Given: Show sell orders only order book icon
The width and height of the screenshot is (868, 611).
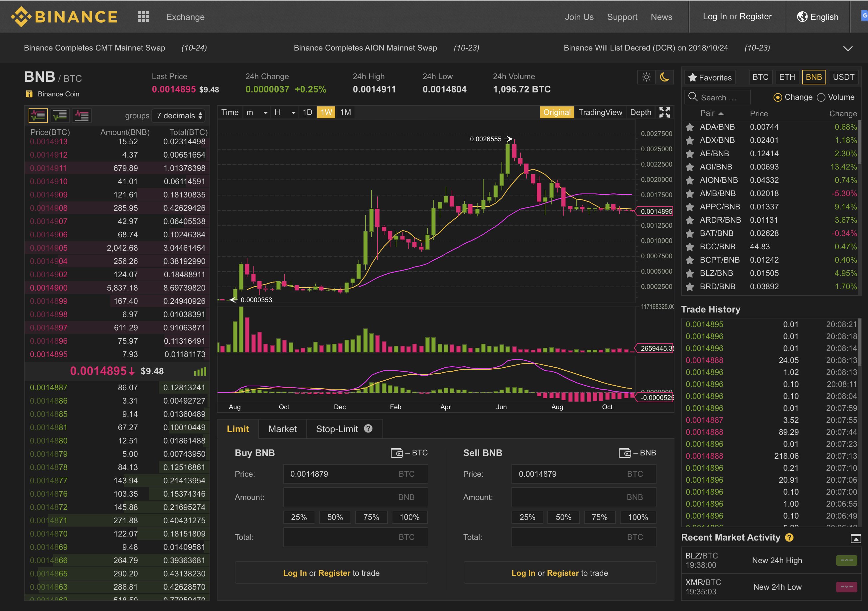Looking at the screenshot, I should [x=82, y=115].
